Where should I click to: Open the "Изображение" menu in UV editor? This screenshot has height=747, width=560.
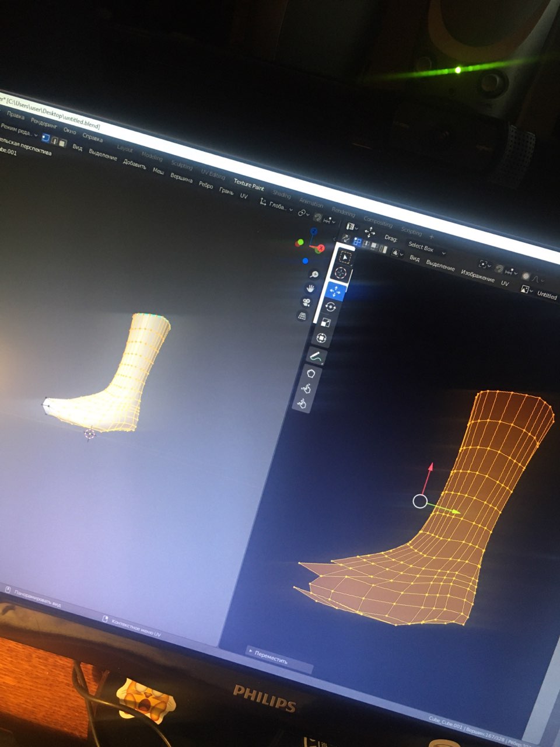478,275
